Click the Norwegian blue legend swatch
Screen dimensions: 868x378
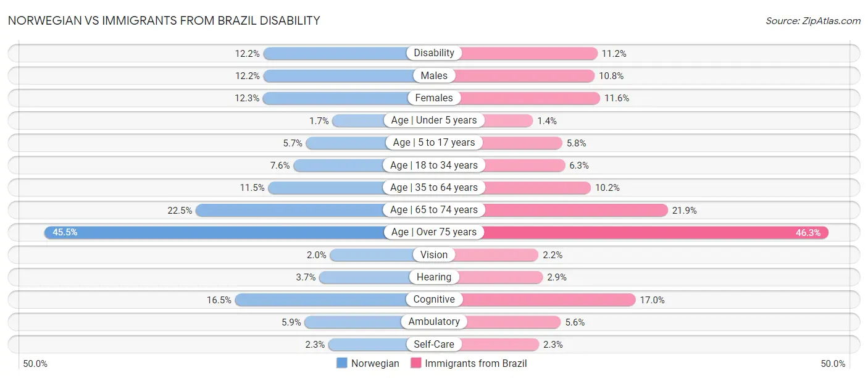[342, 363]
